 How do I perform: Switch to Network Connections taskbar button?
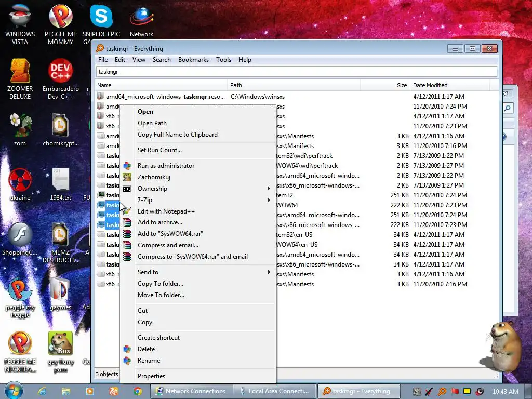click(x=191, y=391)
